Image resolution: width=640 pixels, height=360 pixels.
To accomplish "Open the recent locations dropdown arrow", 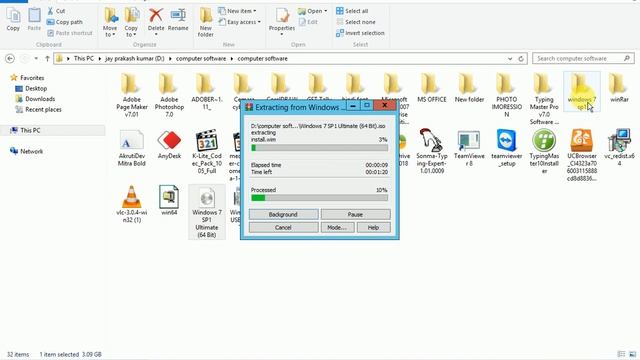I will coord(36,59).
